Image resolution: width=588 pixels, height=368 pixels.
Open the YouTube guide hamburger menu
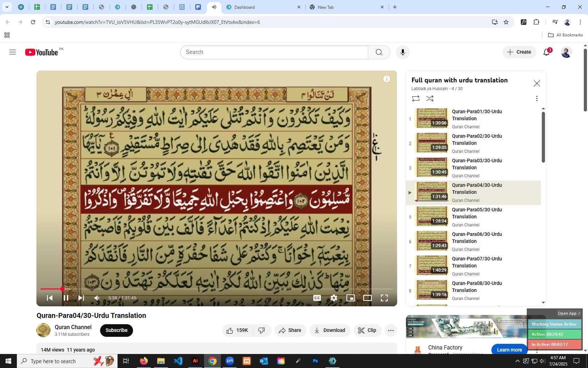point(13,52)
